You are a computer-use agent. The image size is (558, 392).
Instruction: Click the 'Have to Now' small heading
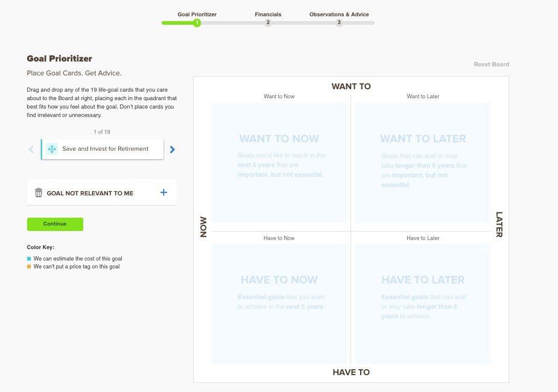click(x=279, y=238)
